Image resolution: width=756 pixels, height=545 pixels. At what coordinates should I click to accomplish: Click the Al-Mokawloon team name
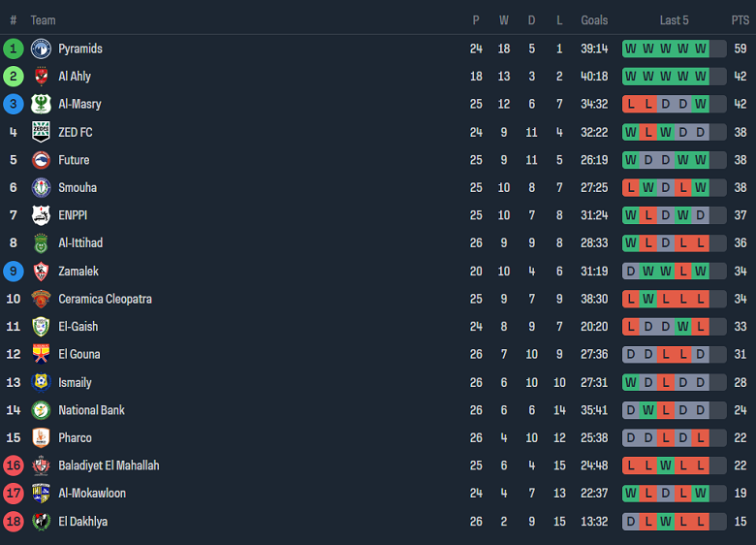92,494
